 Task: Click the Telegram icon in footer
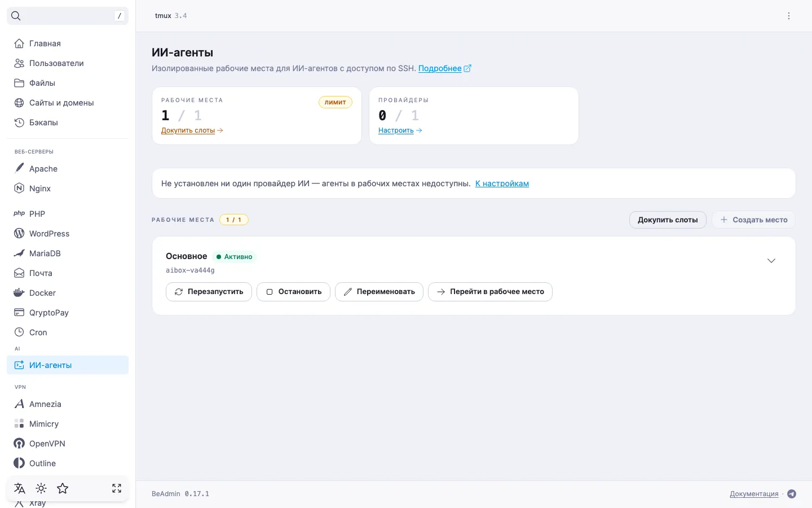(792, 494)
